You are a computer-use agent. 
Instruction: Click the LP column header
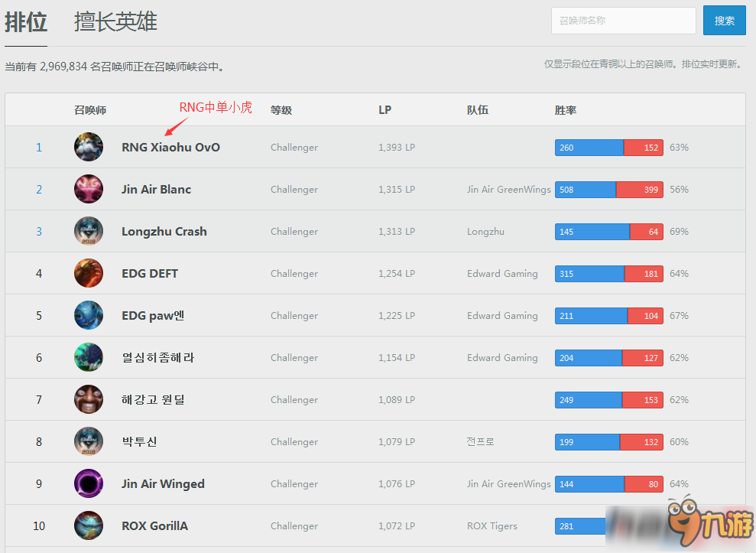point(384,110)
